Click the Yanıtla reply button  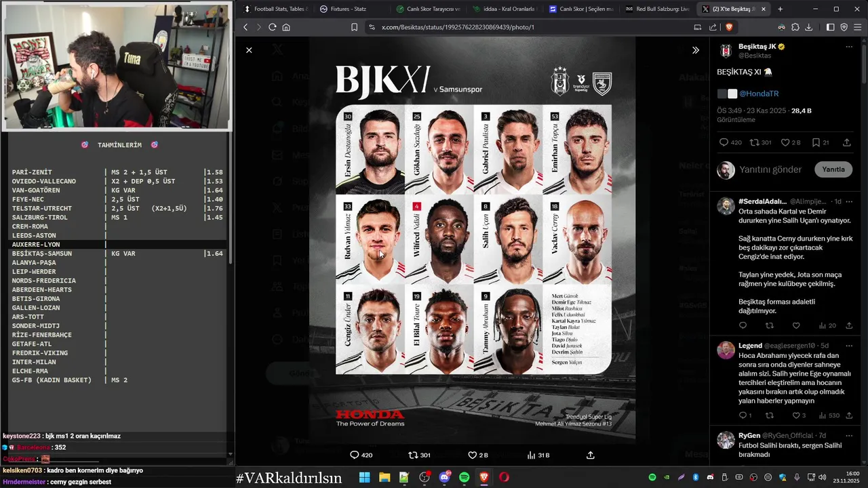(833, 169)
